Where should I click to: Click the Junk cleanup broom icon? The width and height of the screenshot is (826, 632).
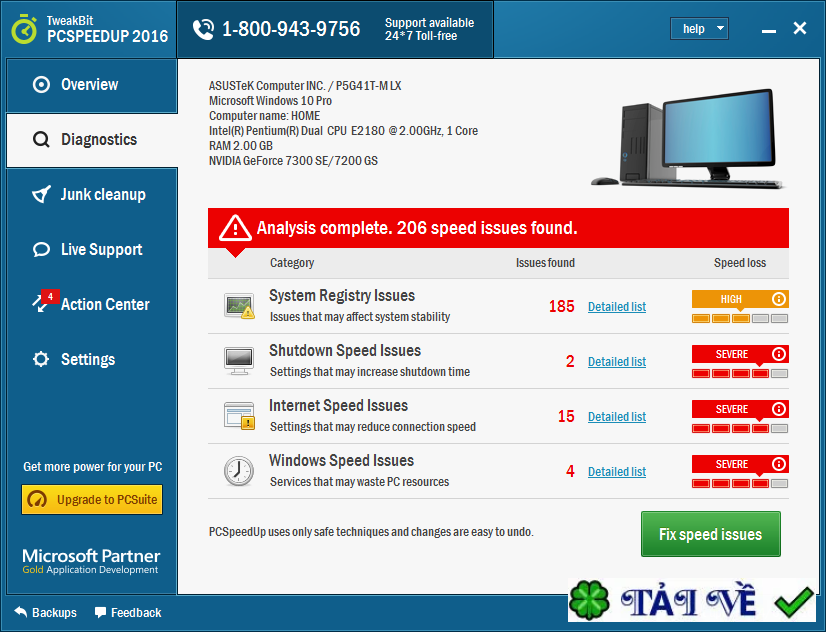[41, 194]
